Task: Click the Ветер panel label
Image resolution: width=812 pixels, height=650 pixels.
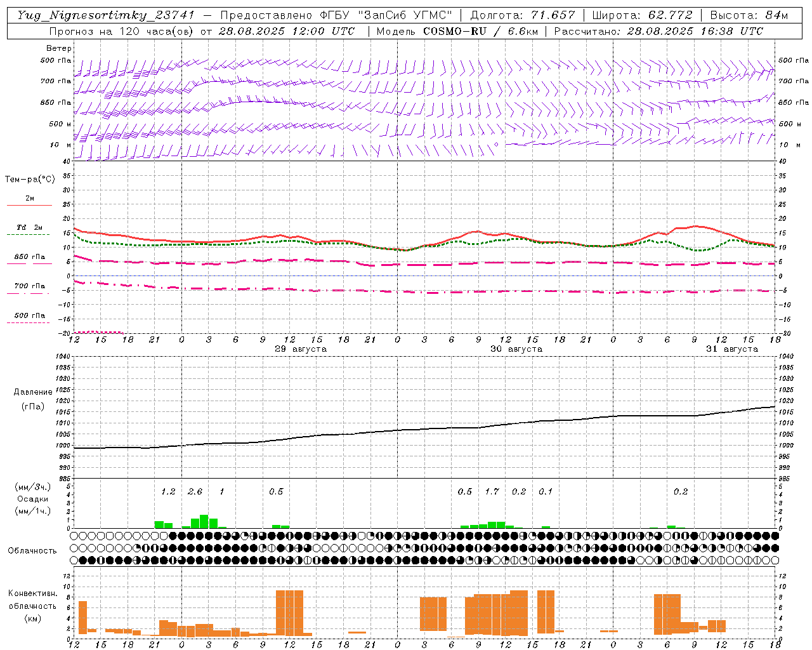Action: (58, 48)
